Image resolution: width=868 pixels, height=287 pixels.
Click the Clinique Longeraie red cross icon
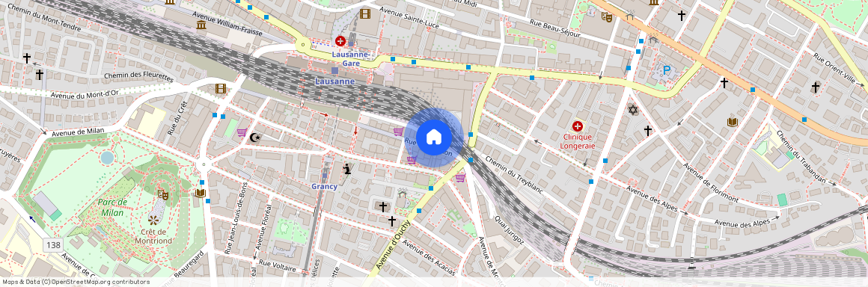point(578,126)
